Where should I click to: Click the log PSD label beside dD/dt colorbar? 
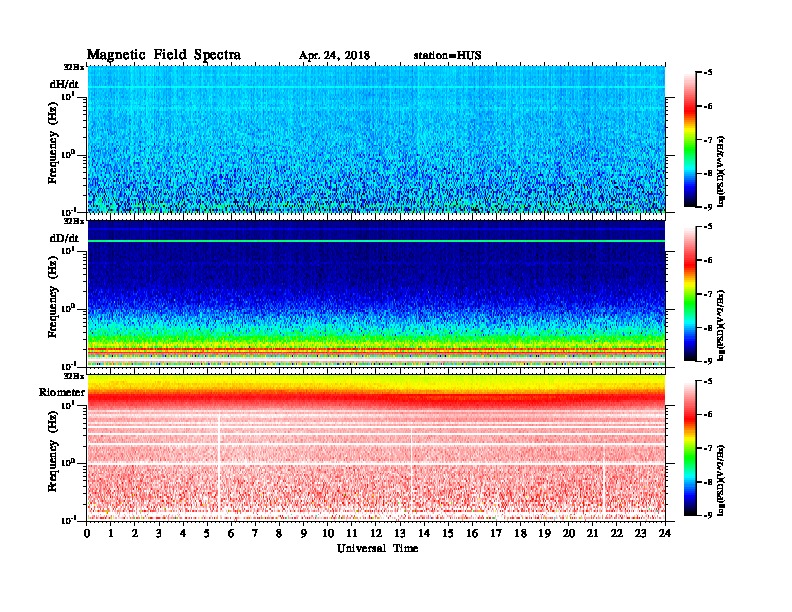tap(722, 325)
